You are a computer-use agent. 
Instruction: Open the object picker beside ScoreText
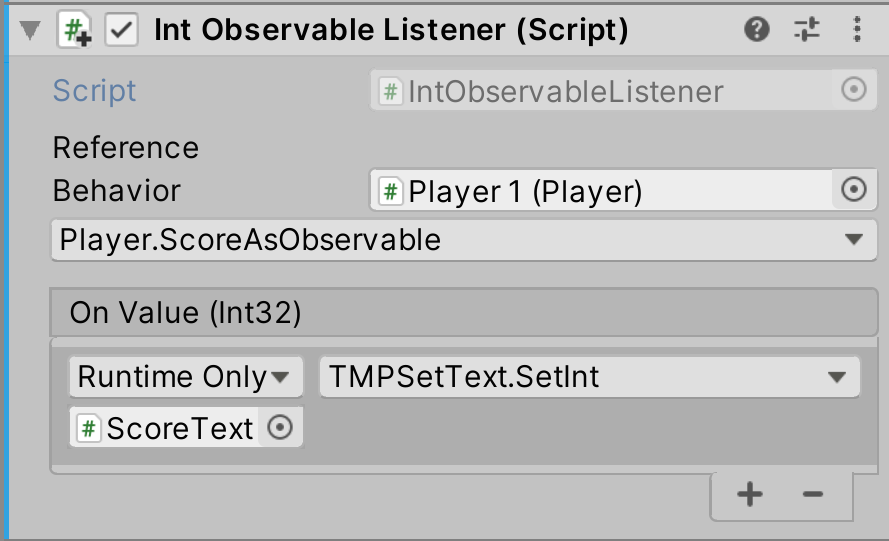281,428
